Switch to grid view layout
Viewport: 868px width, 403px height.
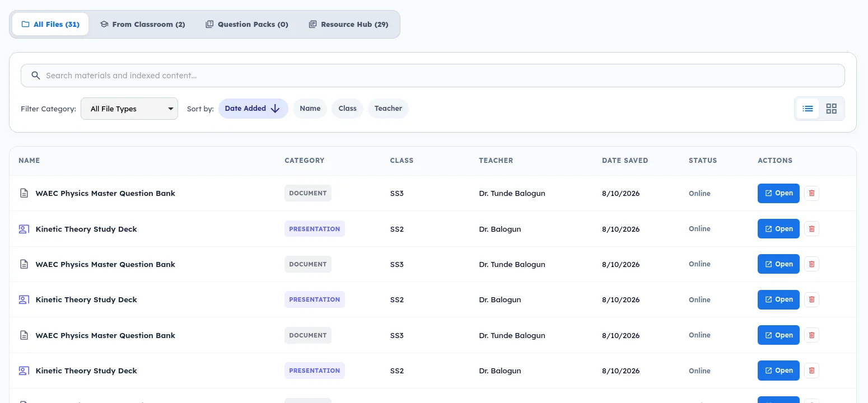click(x=831, y=109)
